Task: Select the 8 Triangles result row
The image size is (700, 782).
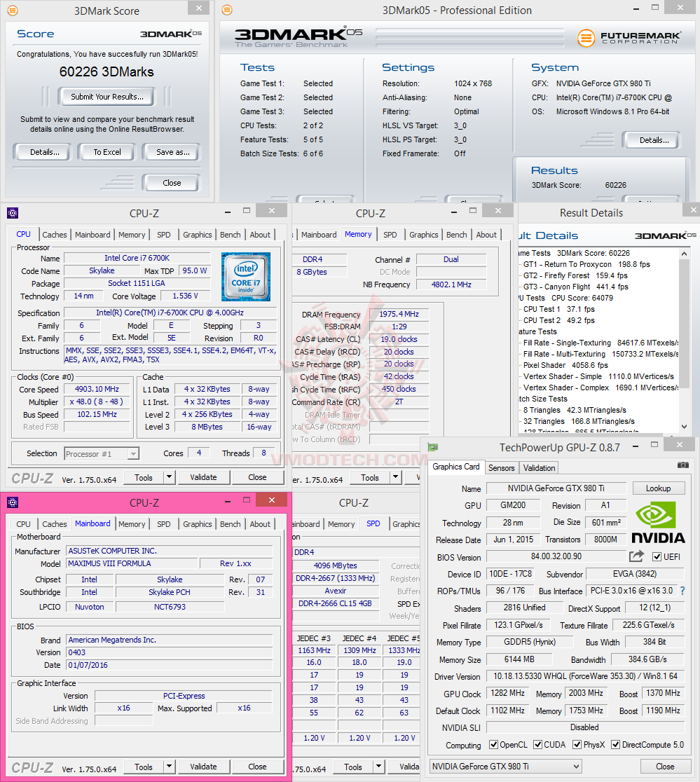Action: pos(575,410)
